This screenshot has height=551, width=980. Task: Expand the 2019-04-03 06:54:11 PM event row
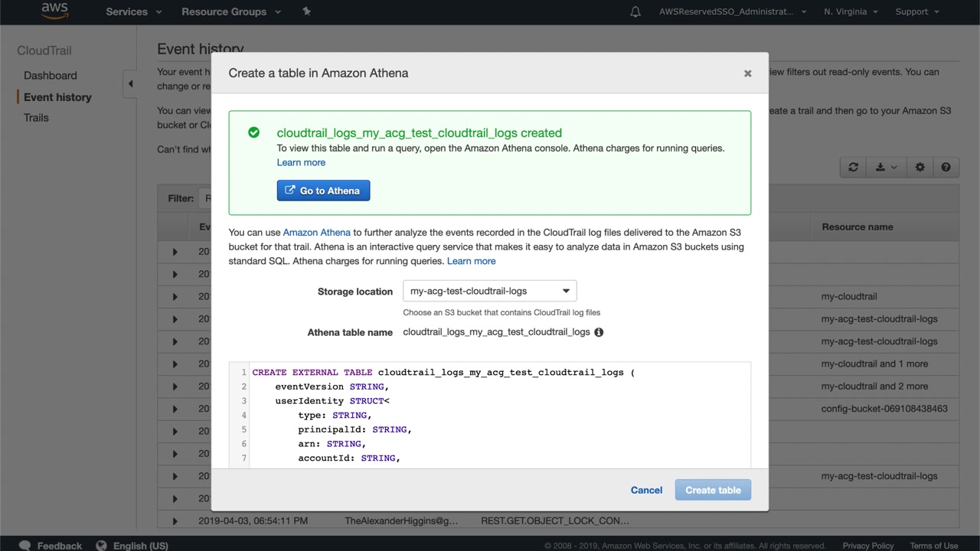175,521
